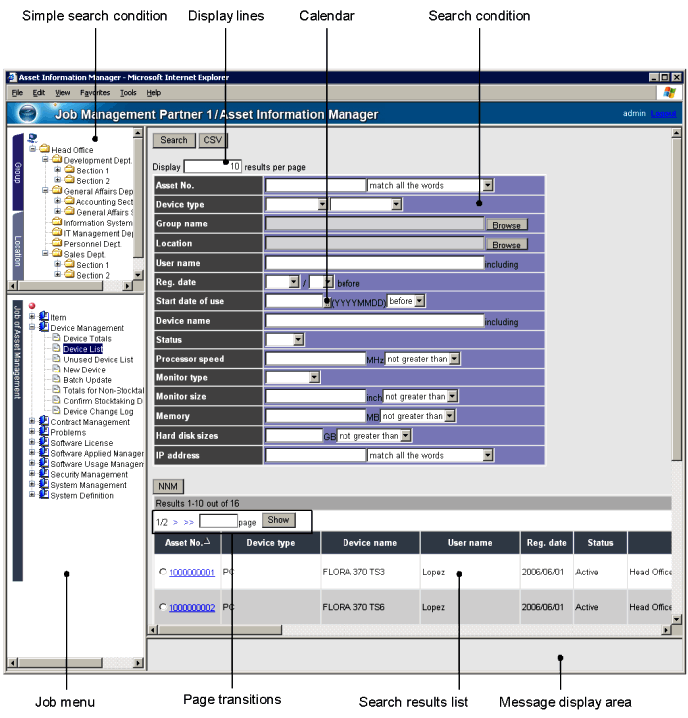
Task: Click the Device Change Log page icon
Action: (56, 410)
